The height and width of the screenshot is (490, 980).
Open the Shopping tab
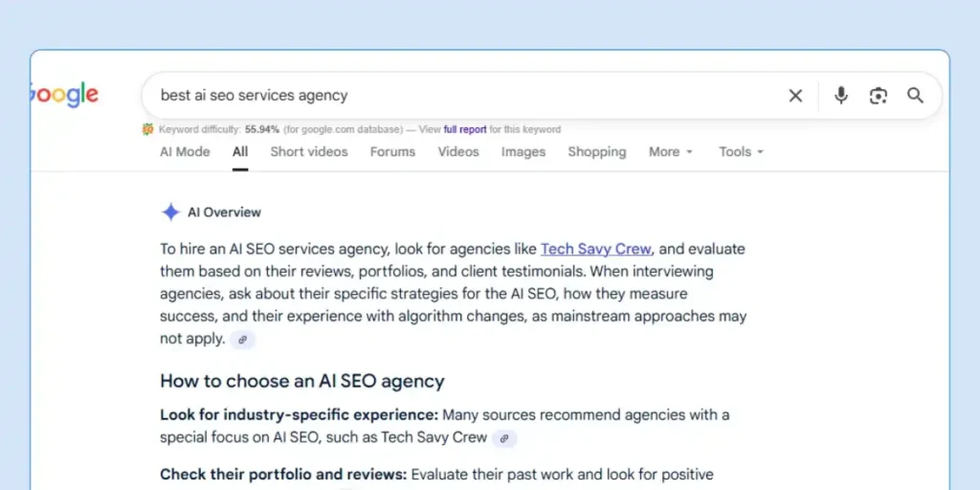click(x=596, y=151)
